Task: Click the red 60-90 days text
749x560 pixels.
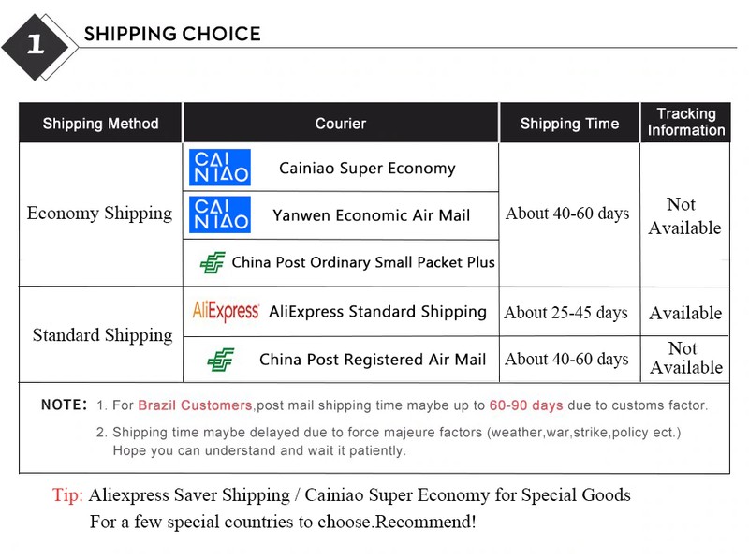Action: (x=525, y=405)
